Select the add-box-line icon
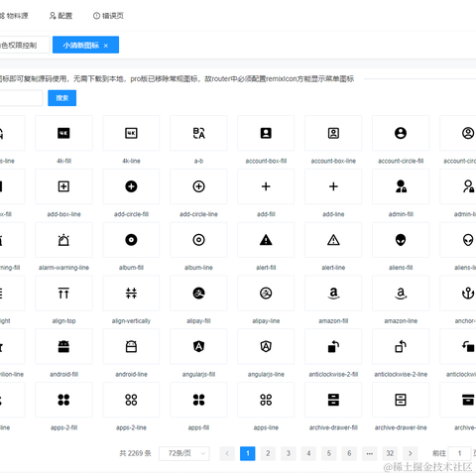This screenshot has height=476, width=476. click(x=63, y=186)
